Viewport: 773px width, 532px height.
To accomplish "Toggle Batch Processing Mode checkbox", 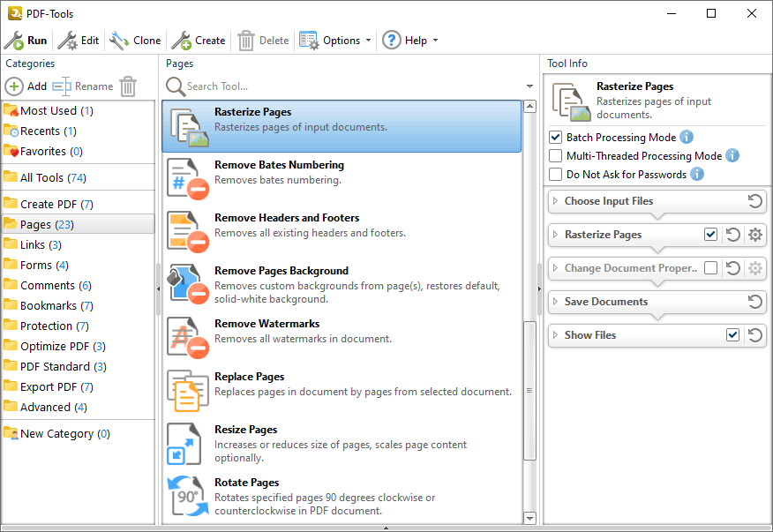I will coord(556,137).
